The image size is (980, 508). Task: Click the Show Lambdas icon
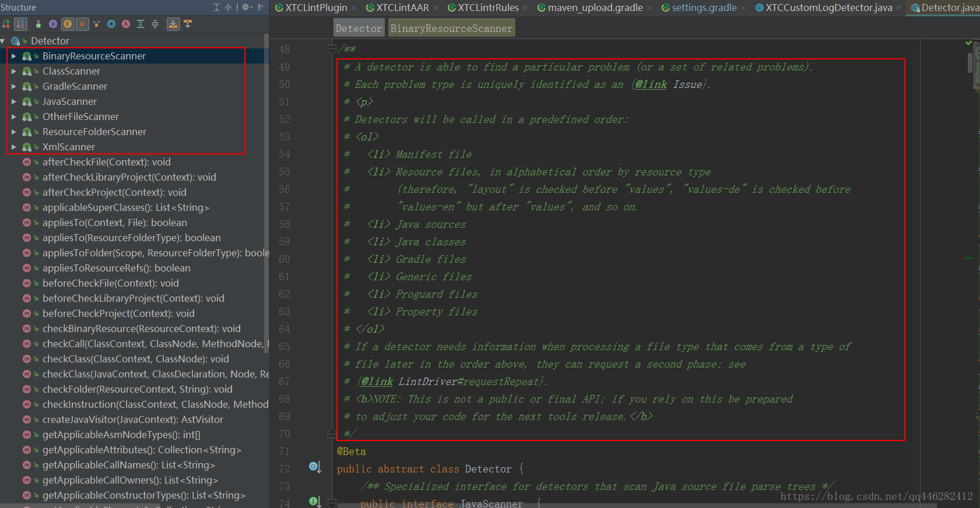point(126,24)
